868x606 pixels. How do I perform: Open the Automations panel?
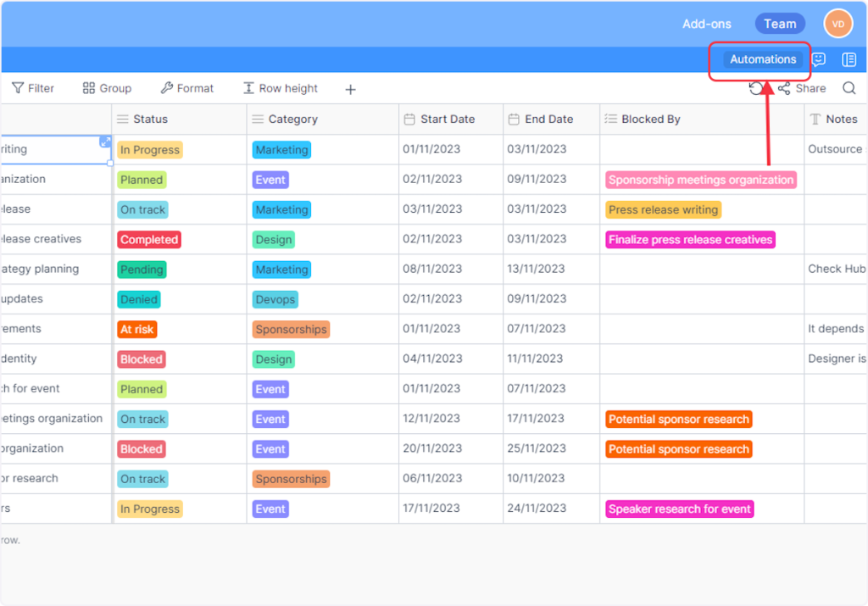pyautogui.click(x=763, y=59)
